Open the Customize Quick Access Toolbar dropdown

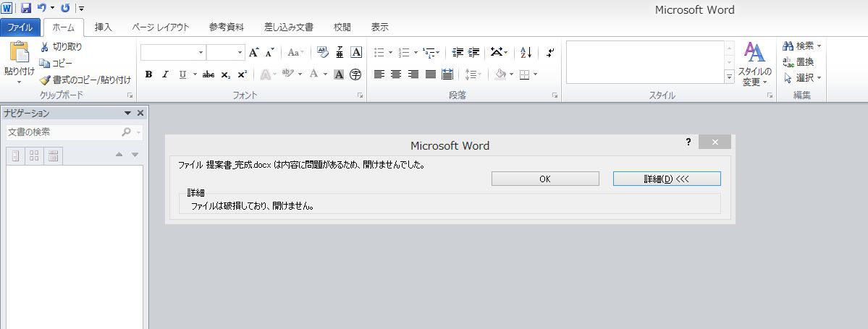[81, 8]
